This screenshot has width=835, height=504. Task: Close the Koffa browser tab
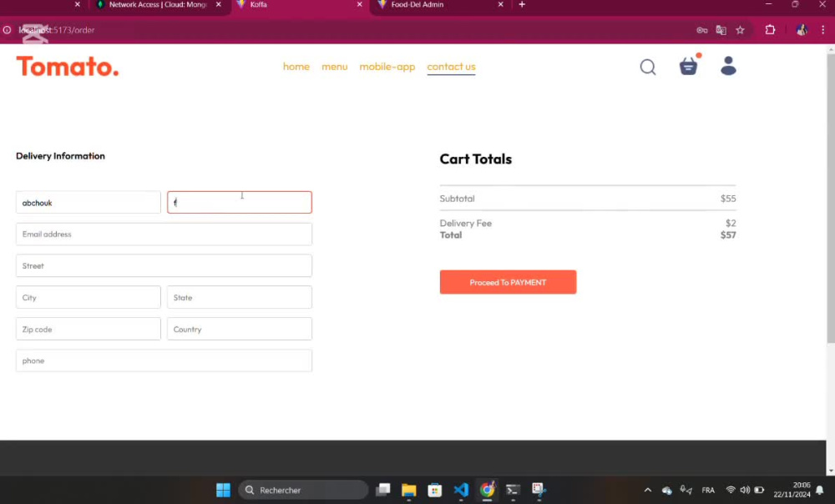(x=359, y=4)
